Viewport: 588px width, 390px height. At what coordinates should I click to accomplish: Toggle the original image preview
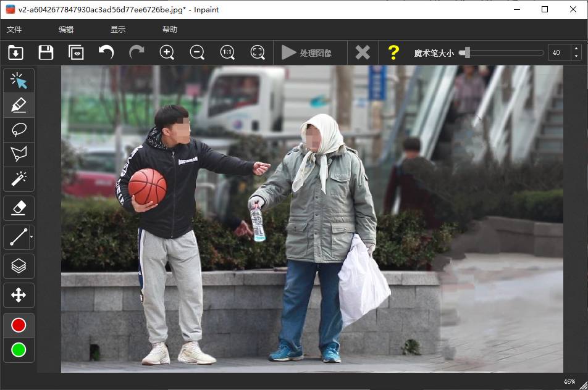(76, 52)
